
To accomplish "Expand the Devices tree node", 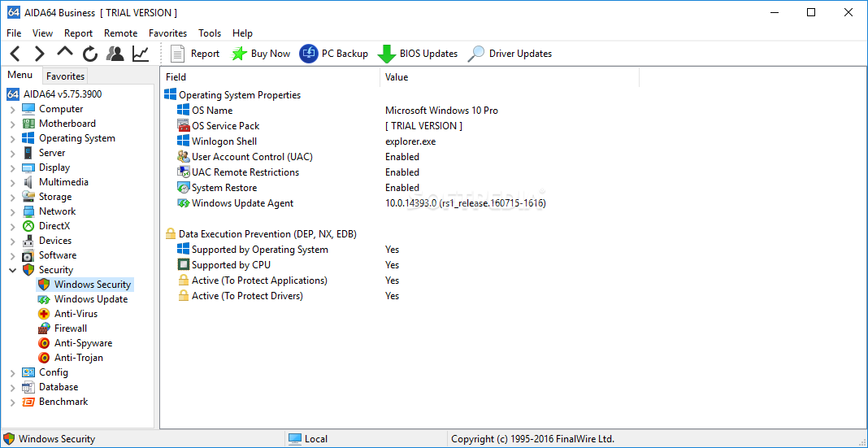I will [12, 241].
